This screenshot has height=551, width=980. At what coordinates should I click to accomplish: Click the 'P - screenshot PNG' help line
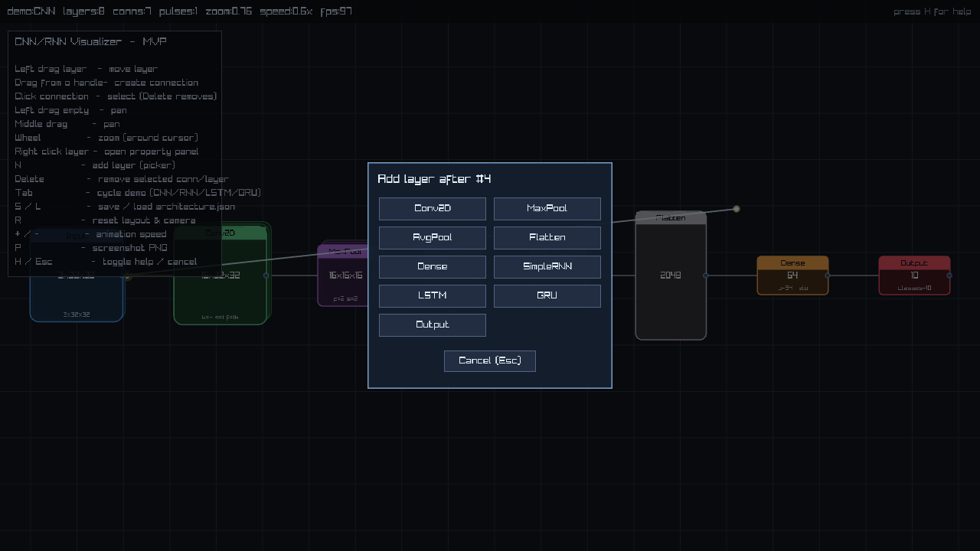coord(91,248)
